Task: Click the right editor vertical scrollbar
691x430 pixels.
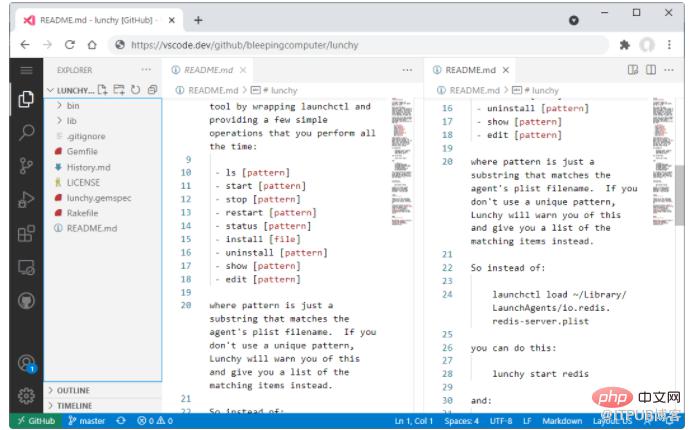Action: pos(679,195)
